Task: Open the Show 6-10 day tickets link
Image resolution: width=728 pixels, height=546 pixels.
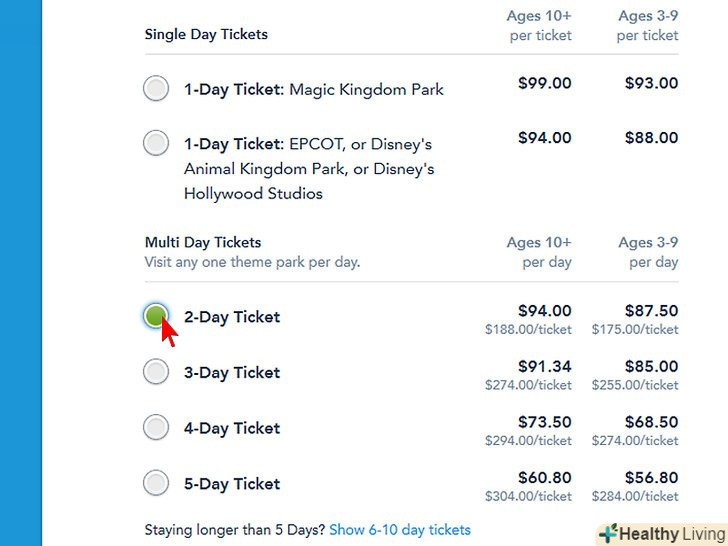Action: click(399, 530)
